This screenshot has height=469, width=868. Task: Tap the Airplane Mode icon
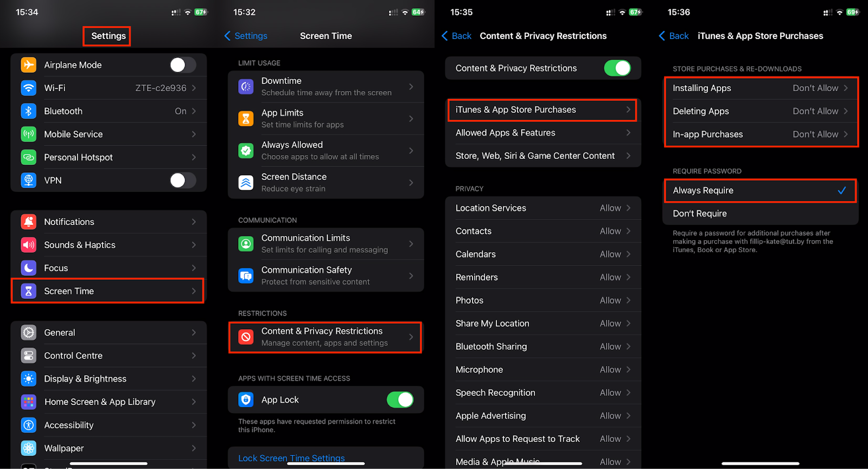pos(29,65)
